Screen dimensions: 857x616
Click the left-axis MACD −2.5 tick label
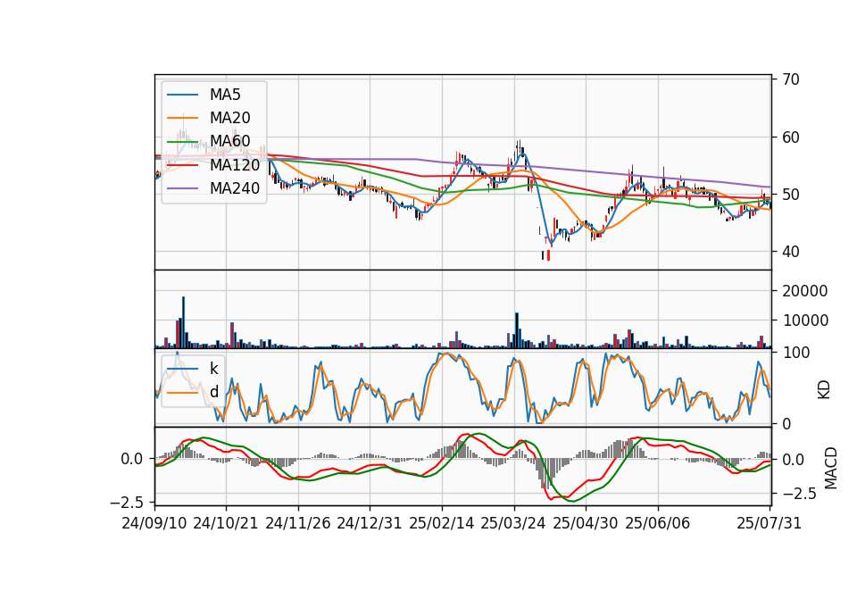coord(127,502)
